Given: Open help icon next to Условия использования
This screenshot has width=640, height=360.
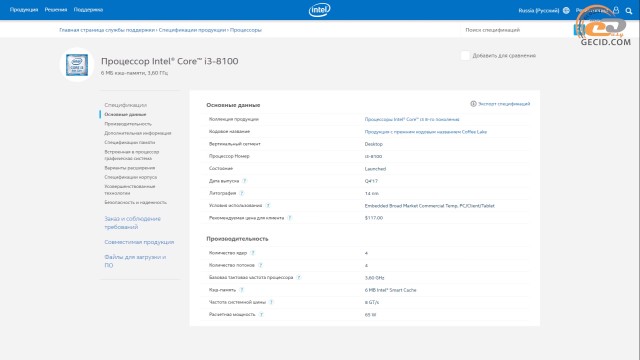Looking at the screenshot, I should coord(268,205).
